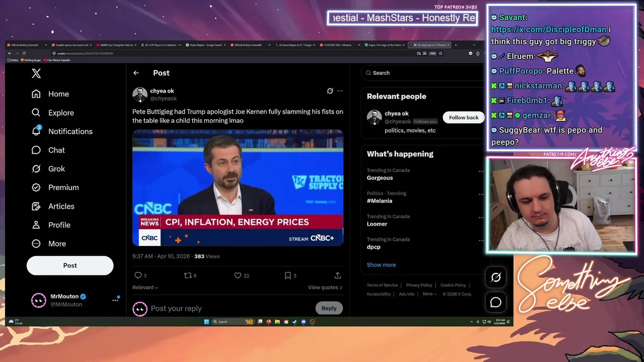This screenshot has width=644, height=362.
Task: Open View quotes link
Action: click(x=325, y=288)
